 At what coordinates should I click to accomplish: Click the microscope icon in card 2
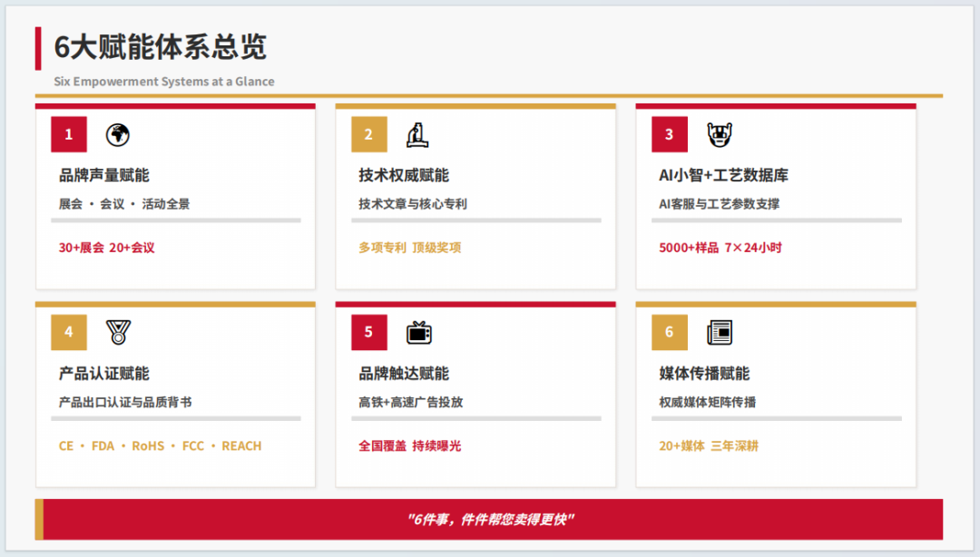pyautogui.click(x=417, y=134)
